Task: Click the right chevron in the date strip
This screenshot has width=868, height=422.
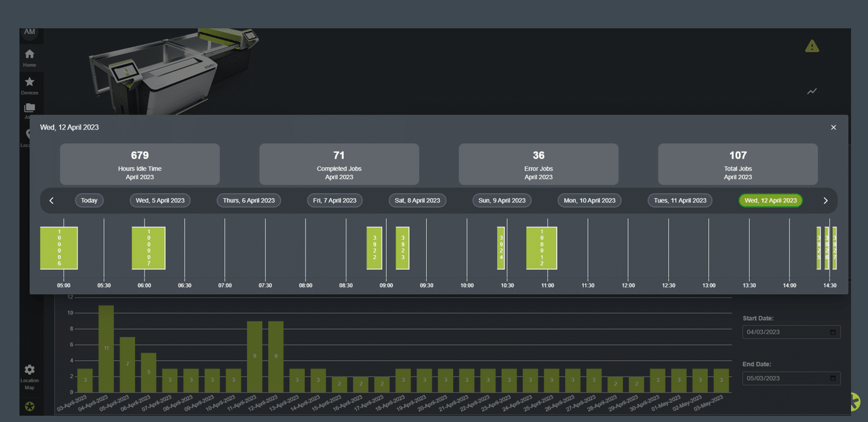Action: [x=825, y=200]
